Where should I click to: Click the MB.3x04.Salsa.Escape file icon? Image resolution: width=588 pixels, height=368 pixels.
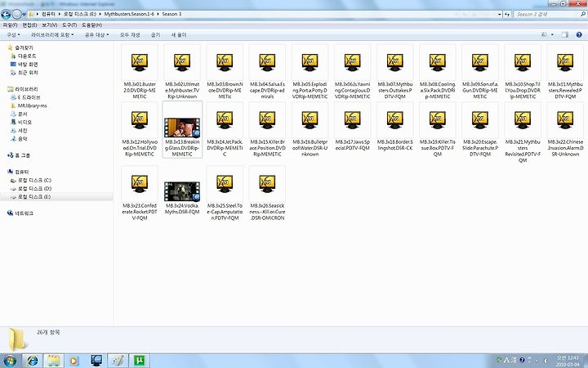tap(267, 62)
